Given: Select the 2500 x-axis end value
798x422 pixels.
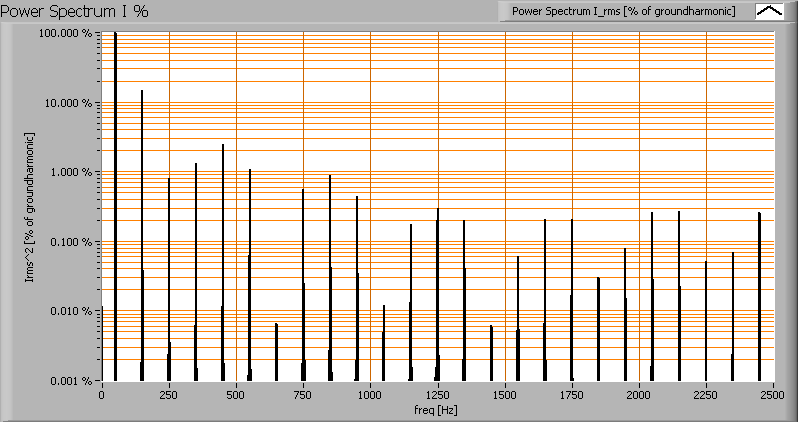Looking at the screenshot, I should 772,395.
